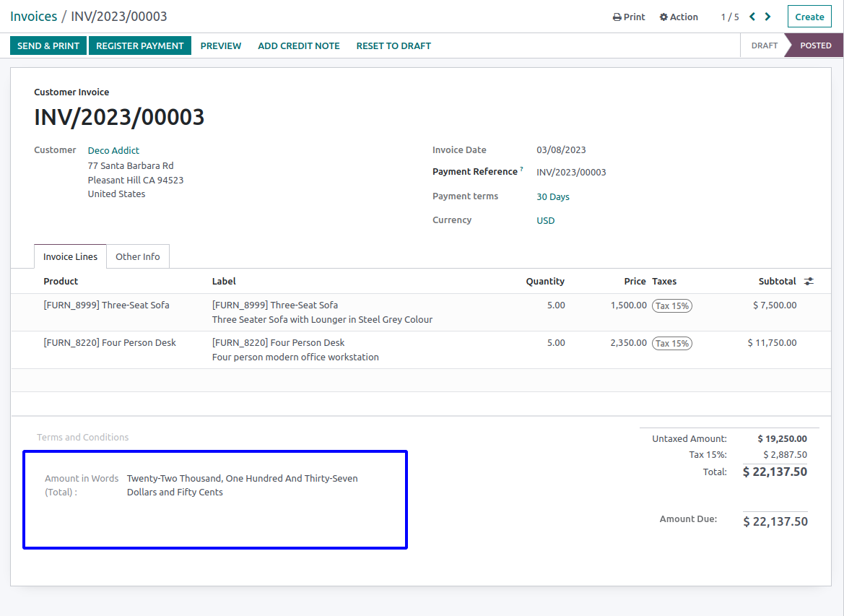The width and height of the screenshot is (844, 616).
Task: Sort by the Product column header
Action: [x=61, y=281]
